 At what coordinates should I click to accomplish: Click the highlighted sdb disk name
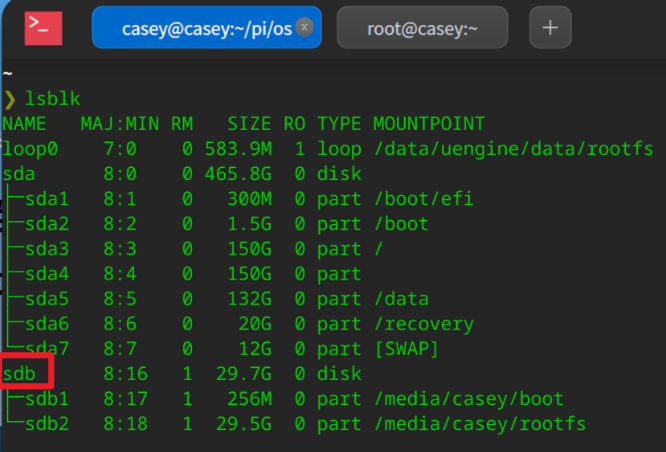[x=20, y=374]
